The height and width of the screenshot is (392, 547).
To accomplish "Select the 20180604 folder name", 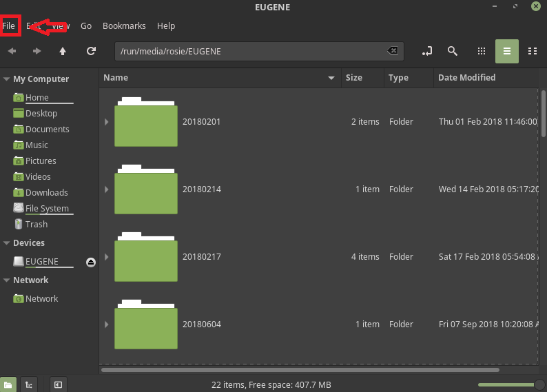I will (202, 324).
